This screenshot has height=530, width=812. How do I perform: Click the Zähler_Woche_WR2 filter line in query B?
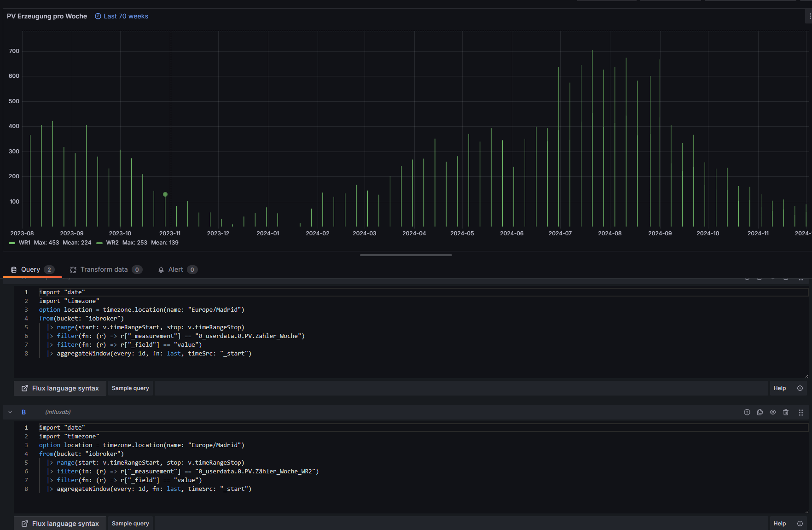click(183, 472)
